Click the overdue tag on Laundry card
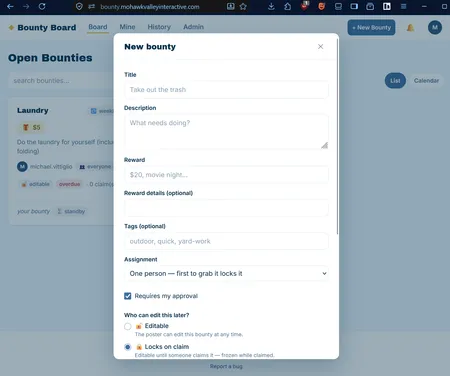Screen dimensions: 450x376 pos(69,184)
